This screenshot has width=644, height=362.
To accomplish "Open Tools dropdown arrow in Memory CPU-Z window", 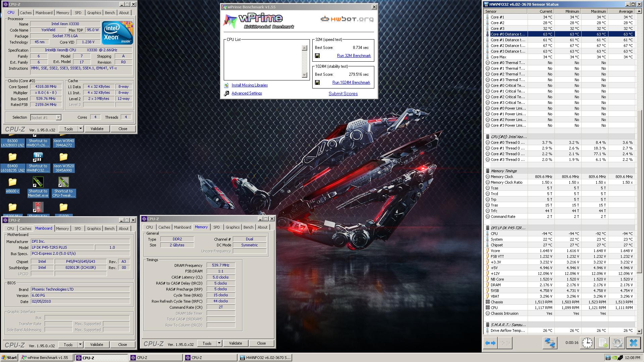I will coord(219,343).
